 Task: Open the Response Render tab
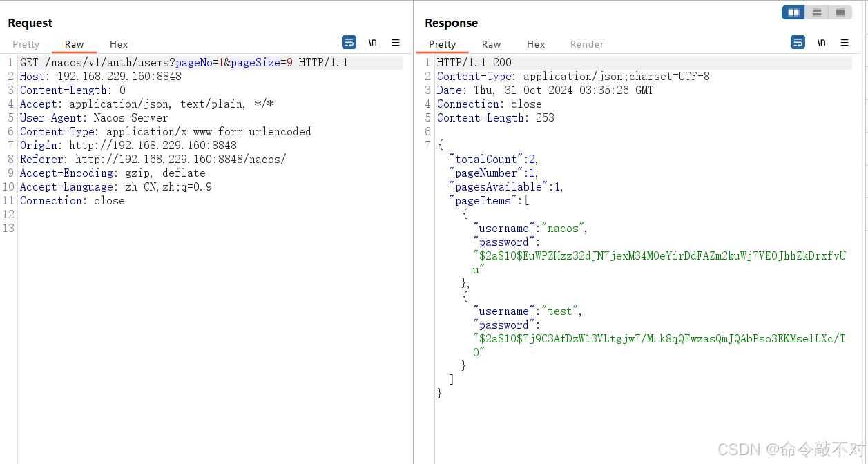[587, 44]
